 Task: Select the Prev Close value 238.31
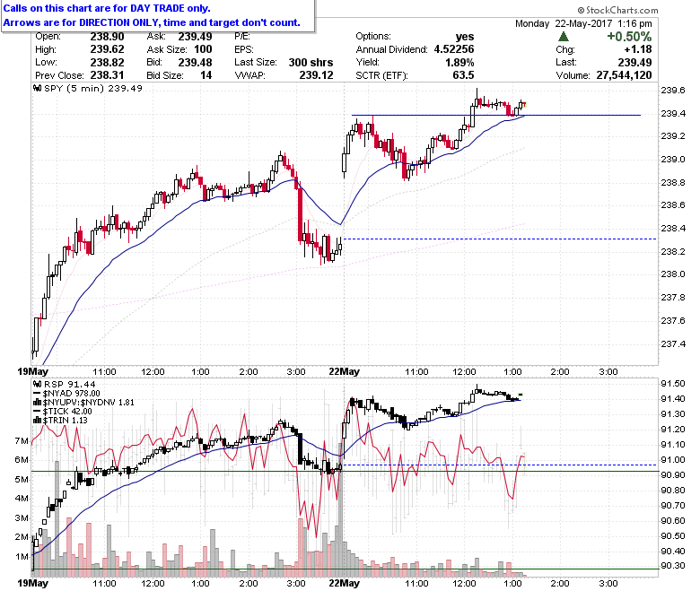click(107, 75)
